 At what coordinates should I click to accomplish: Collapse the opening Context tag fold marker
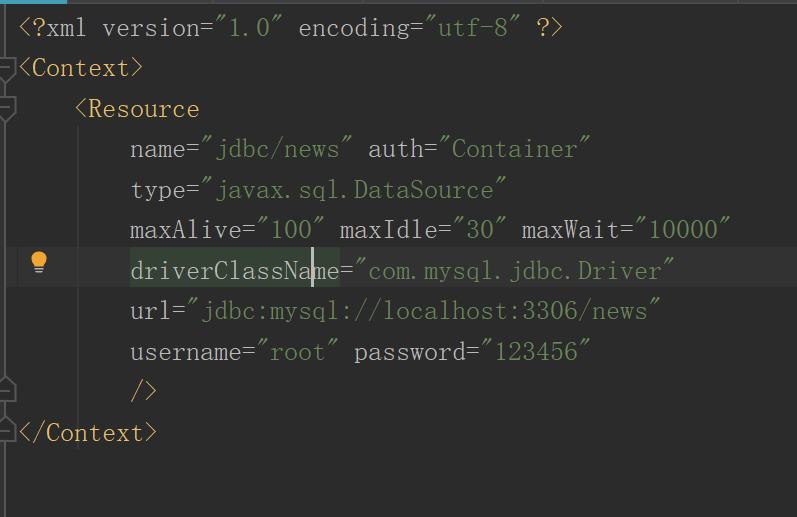(7, 70)
